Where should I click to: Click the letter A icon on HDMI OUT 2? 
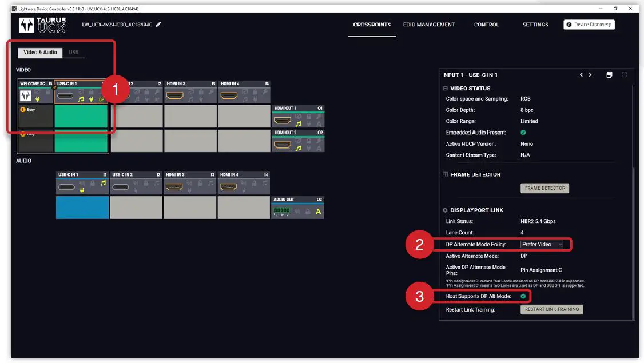[319, 148]
